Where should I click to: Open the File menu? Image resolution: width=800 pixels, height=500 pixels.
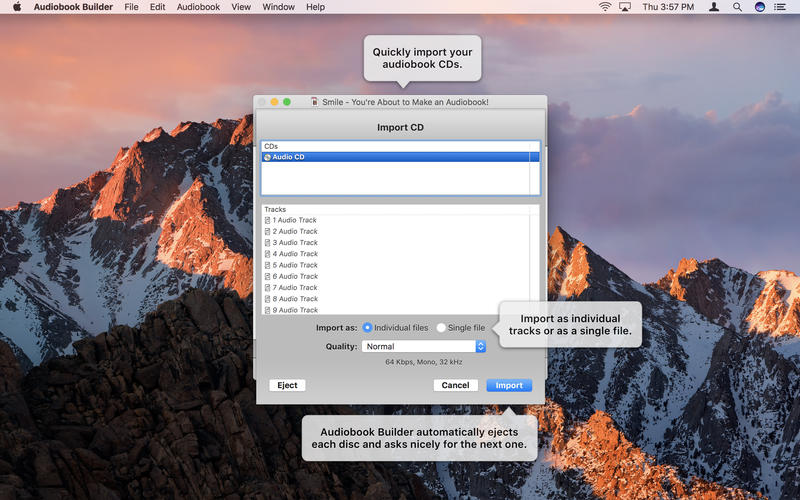(x=132, y=7)
